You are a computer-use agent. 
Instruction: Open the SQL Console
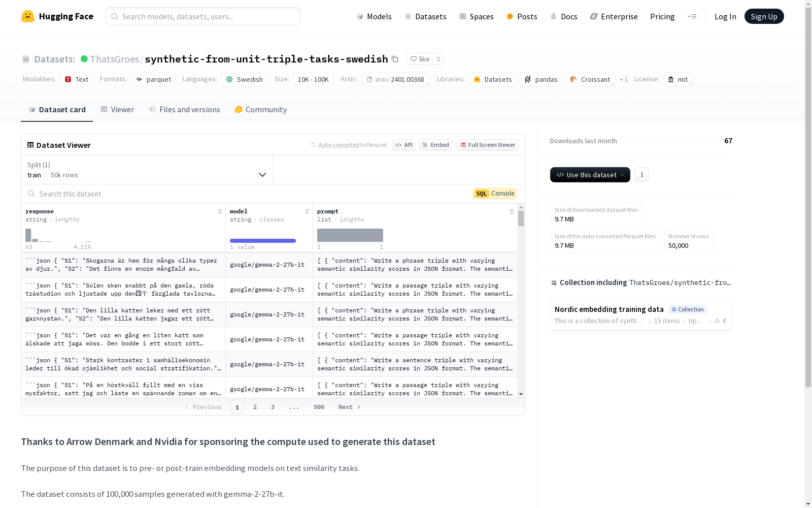pos(495,194)
